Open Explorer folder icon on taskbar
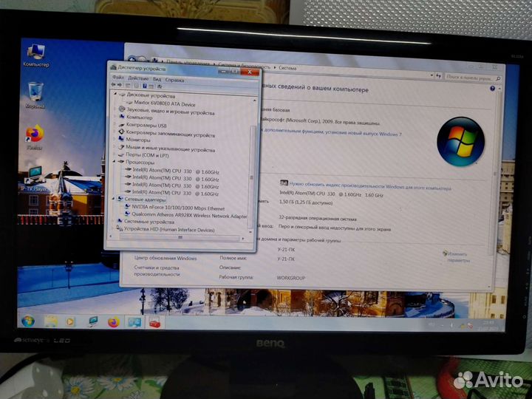Viewport: 532px width, 399px height. [x=50, y=321]
